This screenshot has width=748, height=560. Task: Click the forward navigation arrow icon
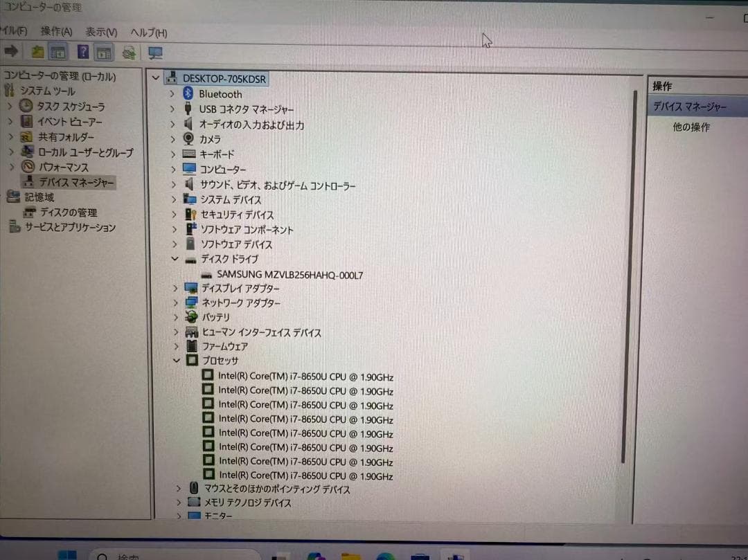(10, 52)
